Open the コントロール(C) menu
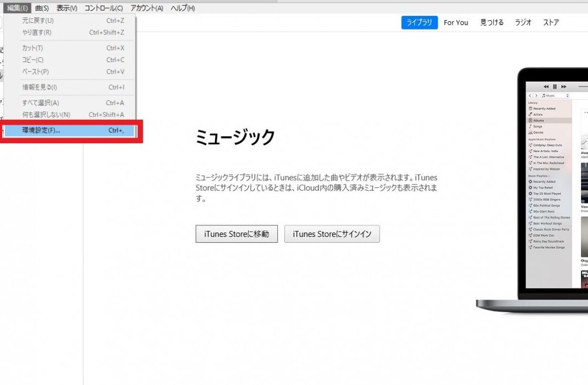This screenshot has width=588, height=385. click(103, 8)
